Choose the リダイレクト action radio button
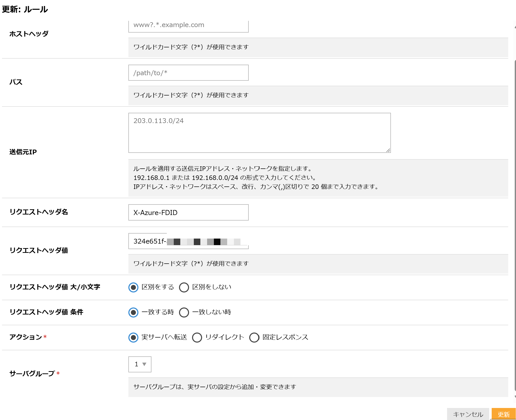The width and height of the screenshot is (516, 420). [x=197, y=337]
